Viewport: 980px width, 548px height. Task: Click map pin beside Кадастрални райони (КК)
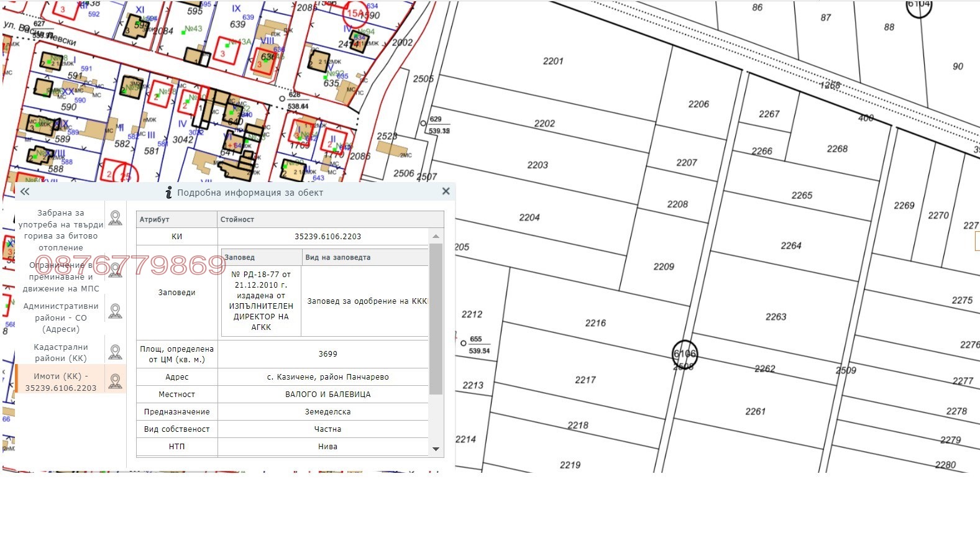pyautogui.click(x=115, y=352)
